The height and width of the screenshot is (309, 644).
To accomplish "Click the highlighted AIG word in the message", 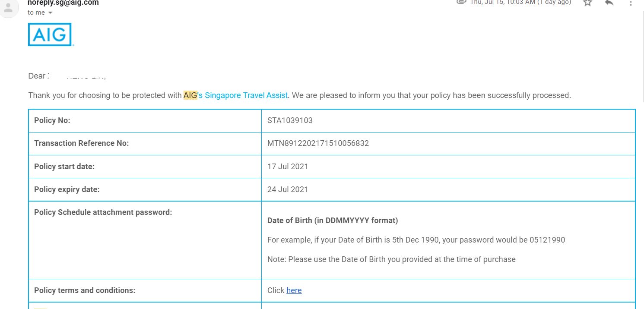I will coord(190,95).
